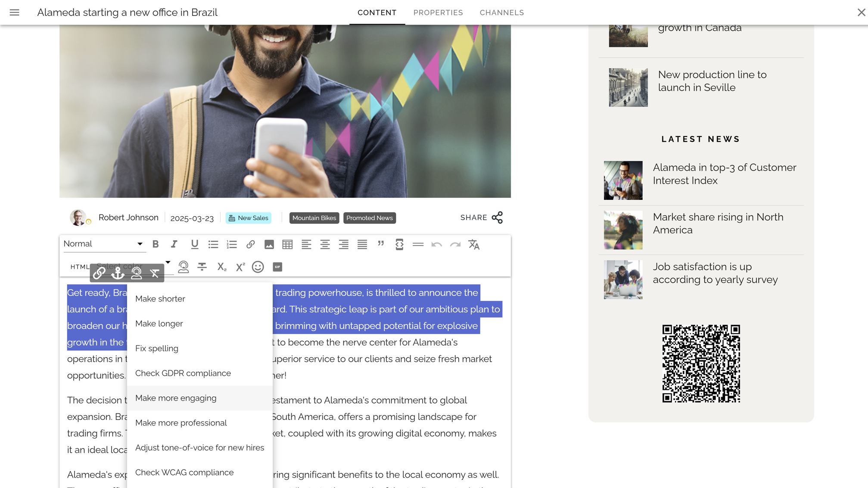868x488 pixels.
Task: Justify the text
Action: [362, 244]
